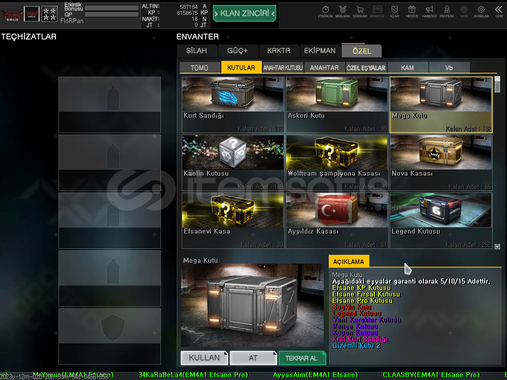Screen dimensions: 507x380
Task: Click the inventory scrollbar down arrow
Action: click(x=497, y=246)
